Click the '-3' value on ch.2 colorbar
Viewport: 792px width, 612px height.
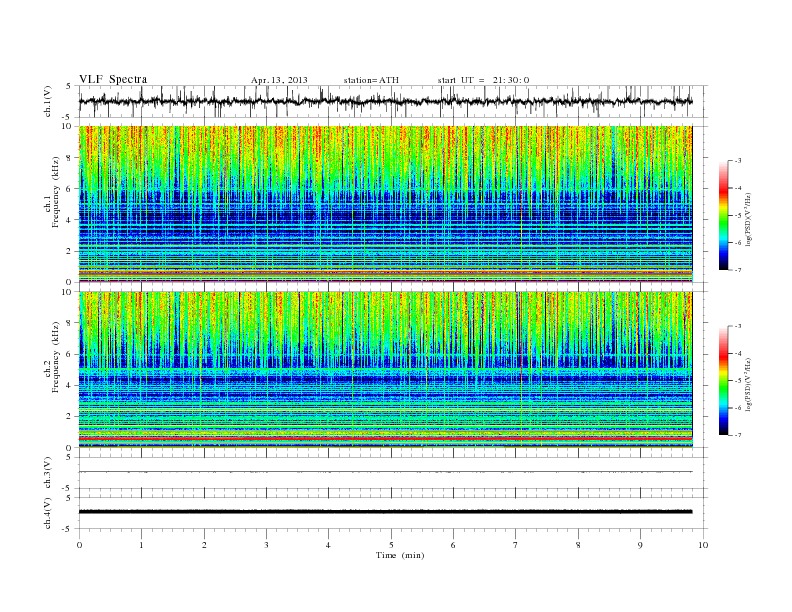[x=738, y=326]
